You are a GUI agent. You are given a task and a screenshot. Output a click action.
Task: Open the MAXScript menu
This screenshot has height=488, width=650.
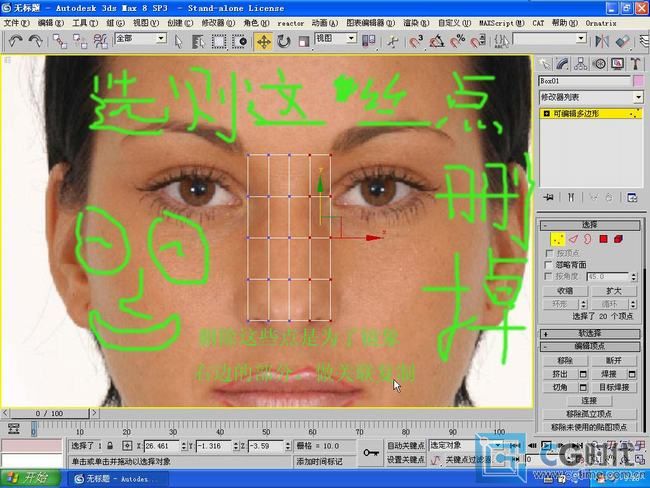502,23
